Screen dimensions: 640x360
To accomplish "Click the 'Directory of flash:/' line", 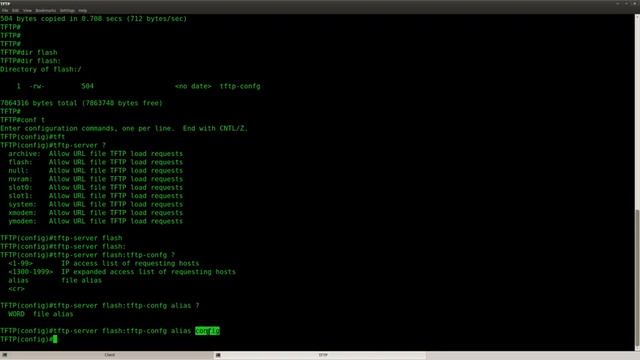I will coord(41,69).
